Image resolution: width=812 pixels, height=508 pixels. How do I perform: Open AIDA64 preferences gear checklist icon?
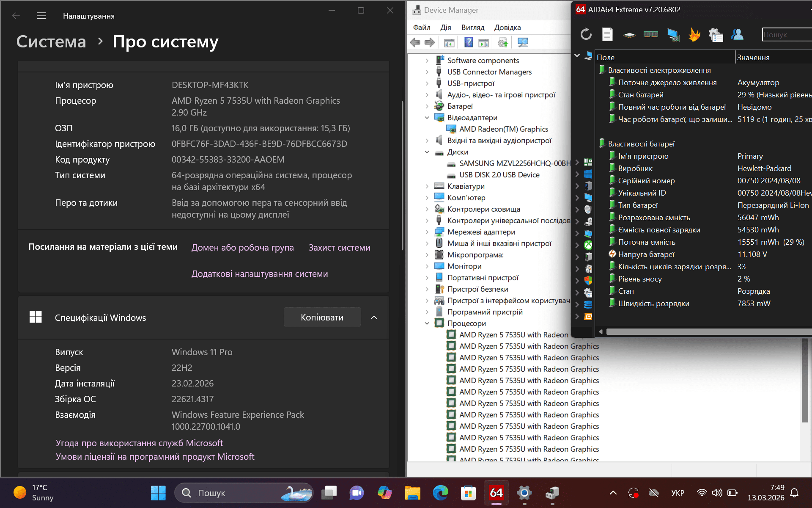tap(716, 34)
